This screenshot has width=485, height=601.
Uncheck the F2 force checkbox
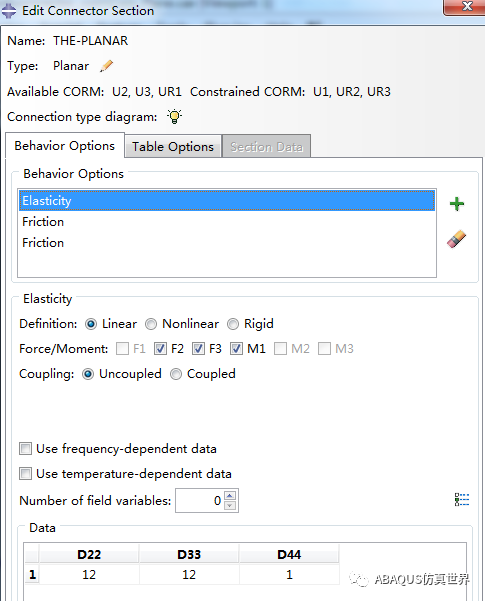coord(160,349)
